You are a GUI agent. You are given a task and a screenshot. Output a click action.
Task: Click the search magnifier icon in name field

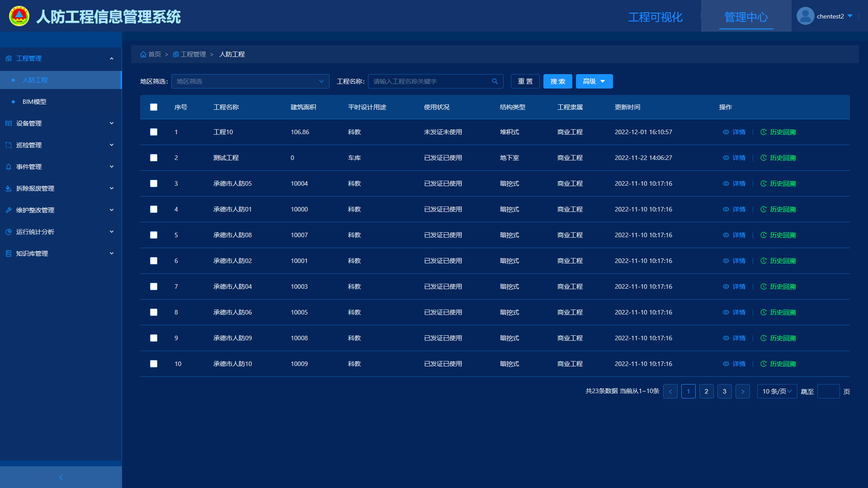(495, 81)
